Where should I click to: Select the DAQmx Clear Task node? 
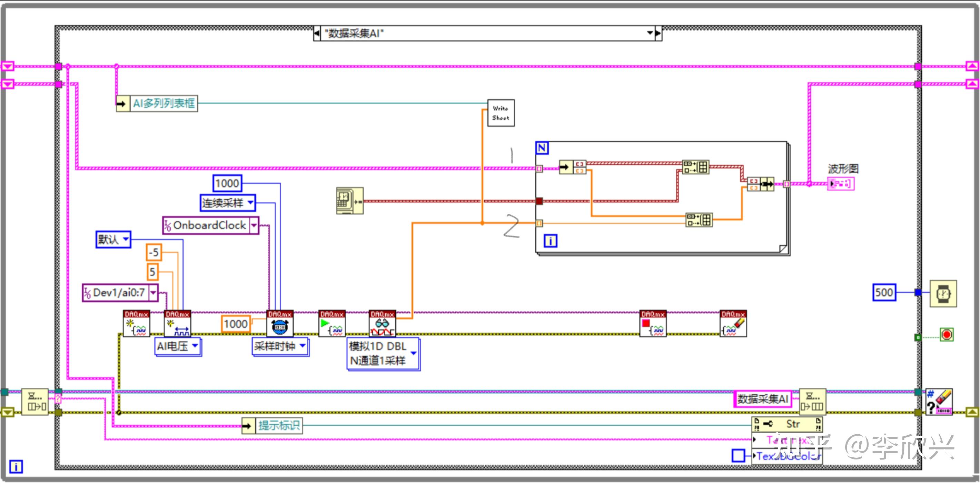pyautogui.click(x=733, y=324)
